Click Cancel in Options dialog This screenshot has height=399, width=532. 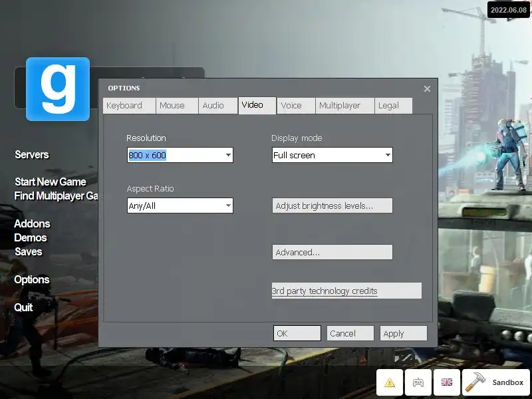[x=350, y=333]
